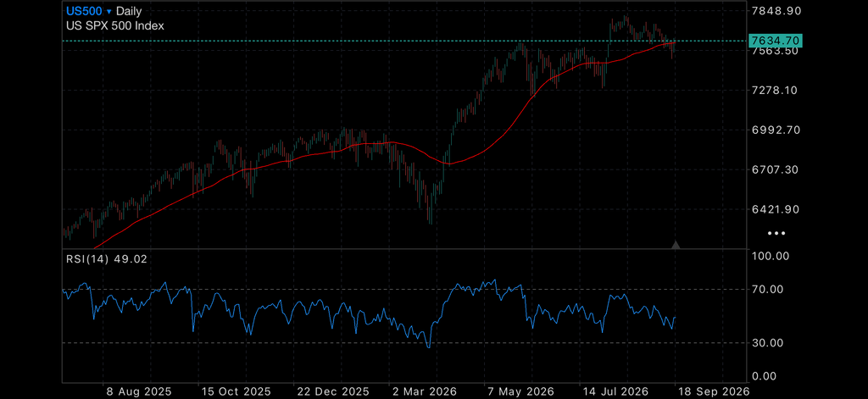Click the 6421.90 price axis label
This screenshot has height=399, width=868.
776,209
